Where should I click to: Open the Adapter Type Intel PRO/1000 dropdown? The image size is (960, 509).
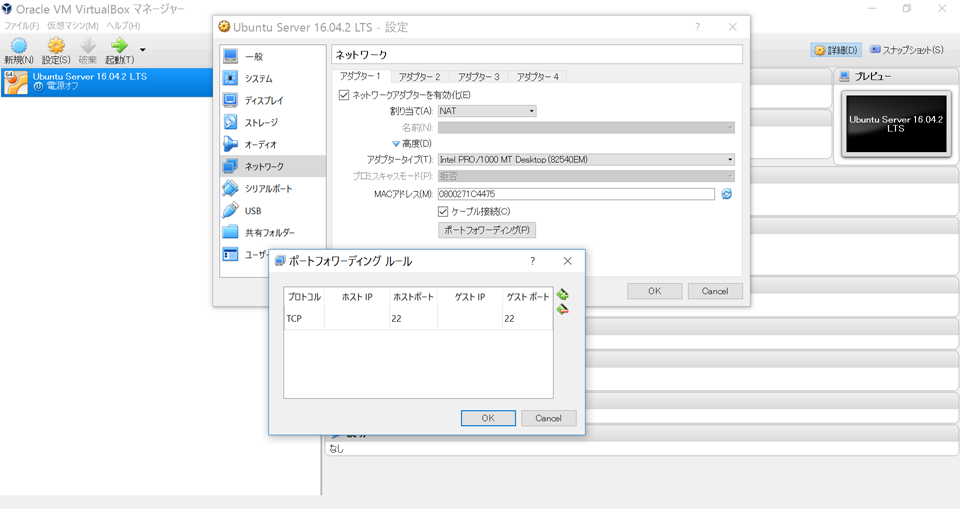pyautogui.click(x=586, y=160)
